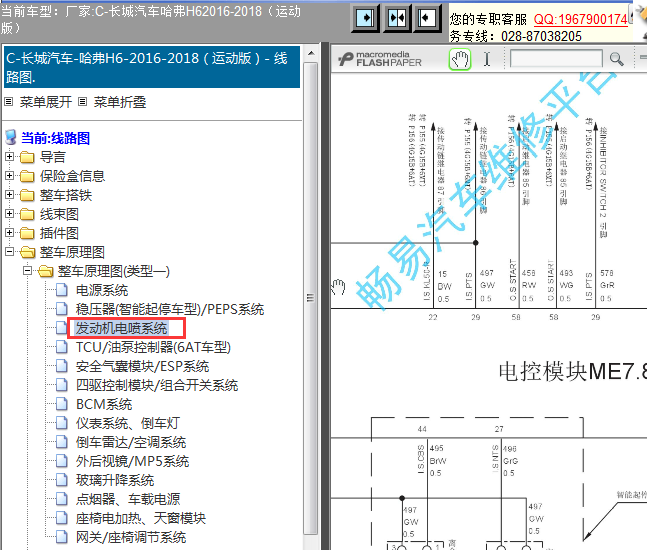The width and height of the screenshot is (647, 550).
Task: Open 座椅电加热、天窗模块 document
Action: tap(141, 518)
